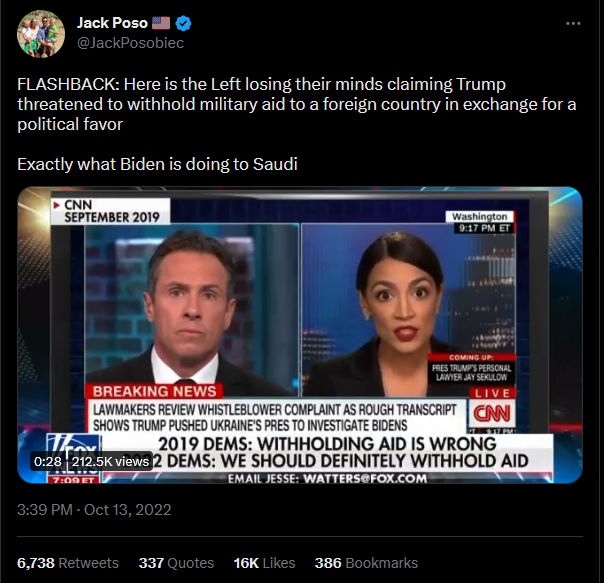Screen dimensions: 604x583
Task: Click the 212.5K views label
Action: coord(110,461)
